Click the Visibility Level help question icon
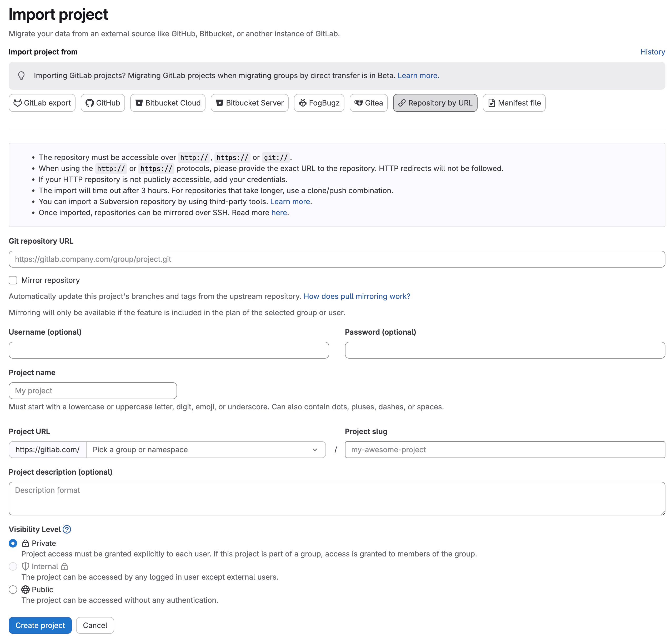The image size is (672, 643). coord(67,529)
